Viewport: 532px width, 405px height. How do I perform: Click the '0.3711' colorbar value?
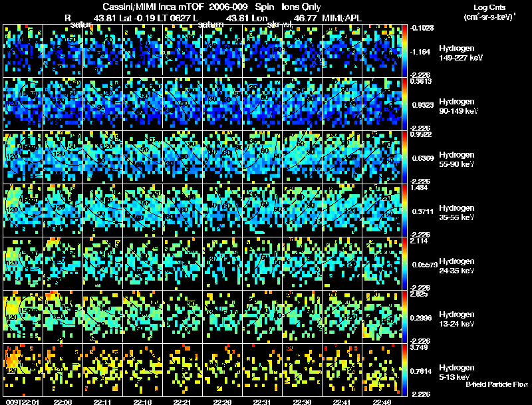tap(422, 211)
